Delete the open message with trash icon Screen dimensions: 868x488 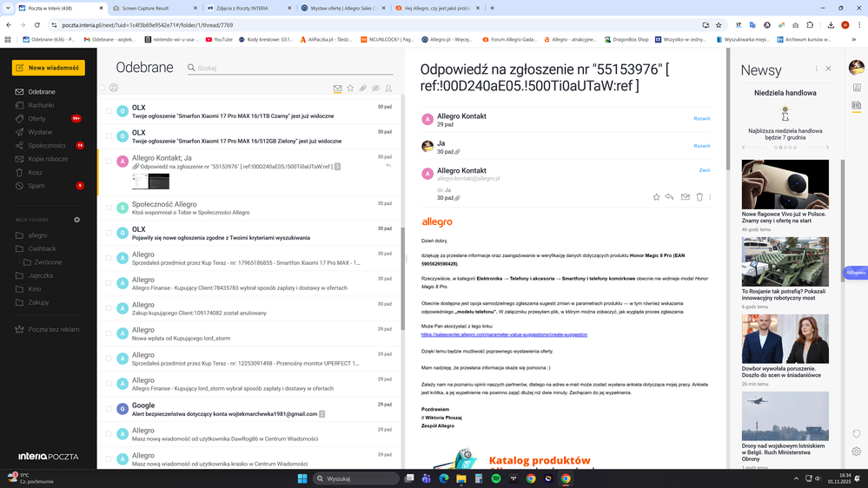click(699, 197)
